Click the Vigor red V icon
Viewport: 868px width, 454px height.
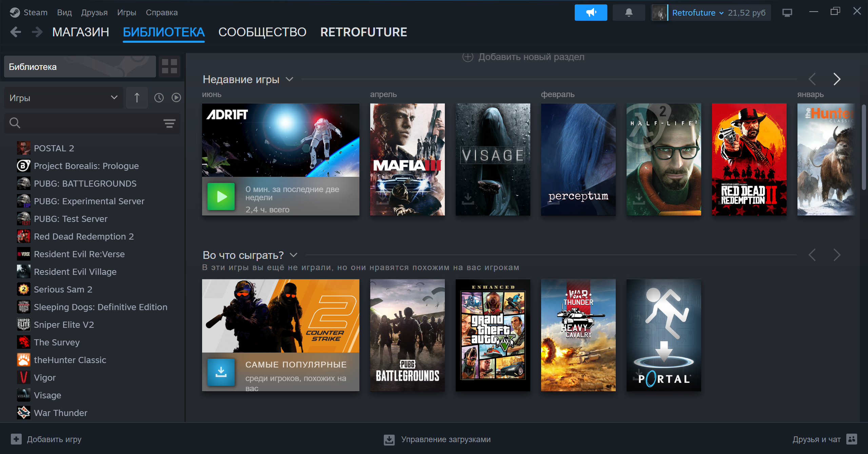[24, 378]
